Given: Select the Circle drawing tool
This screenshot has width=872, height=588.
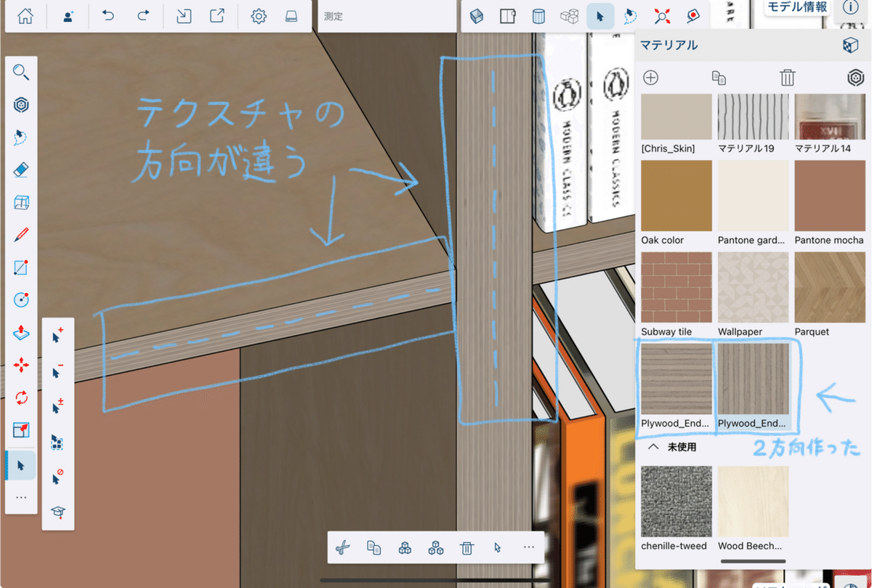Looking at the screenshot, I should tap(21, 299).
